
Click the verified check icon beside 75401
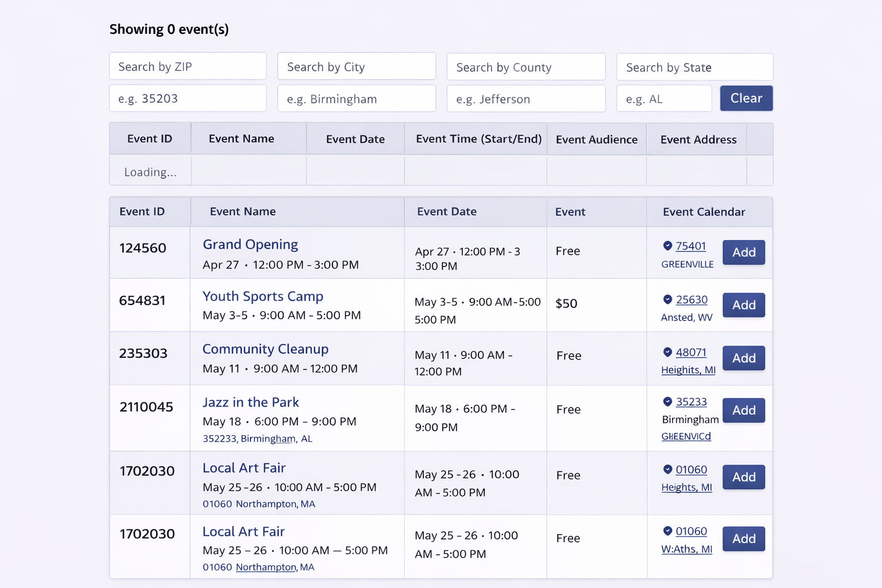(667, 246)
